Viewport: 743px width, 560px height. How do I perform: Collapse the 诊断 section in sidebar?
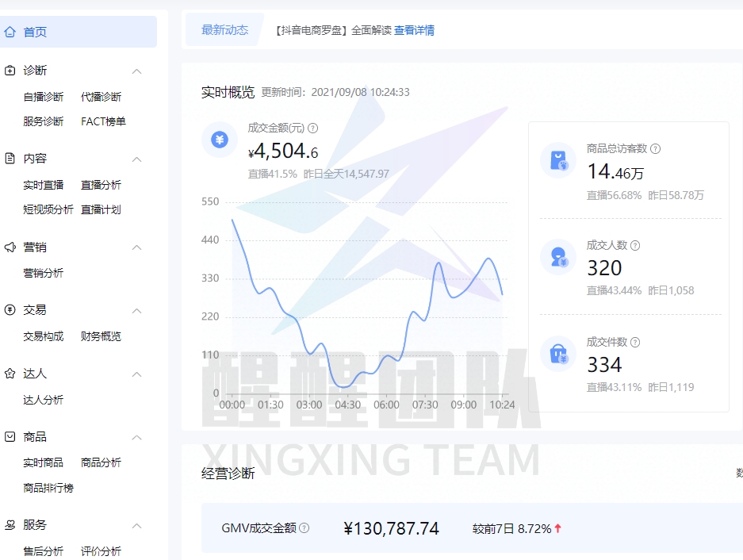coord(136,71)
